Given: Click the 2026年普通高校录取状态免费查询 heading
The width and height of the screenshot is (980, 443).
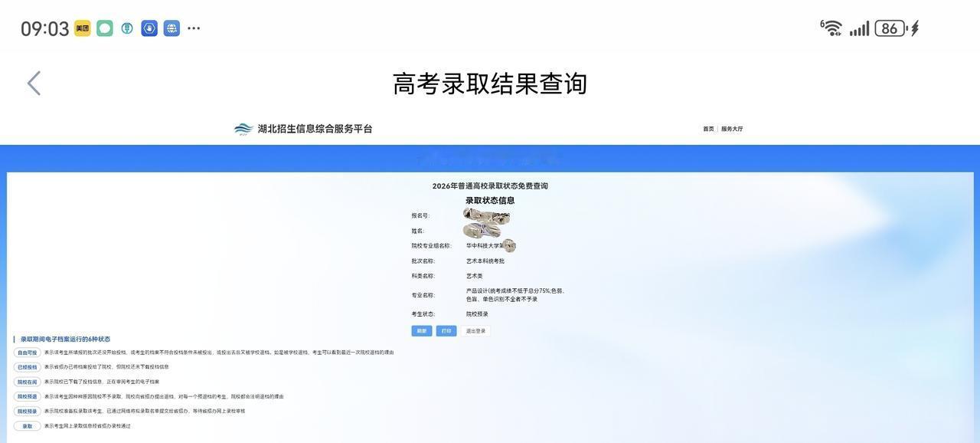Looking at the screenshot, I should coord(490,185).
